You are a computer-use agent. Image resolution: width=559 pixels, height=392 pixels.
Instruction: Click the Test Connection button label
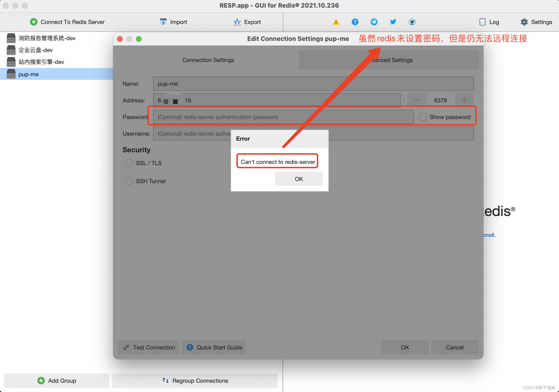(154, 347)
